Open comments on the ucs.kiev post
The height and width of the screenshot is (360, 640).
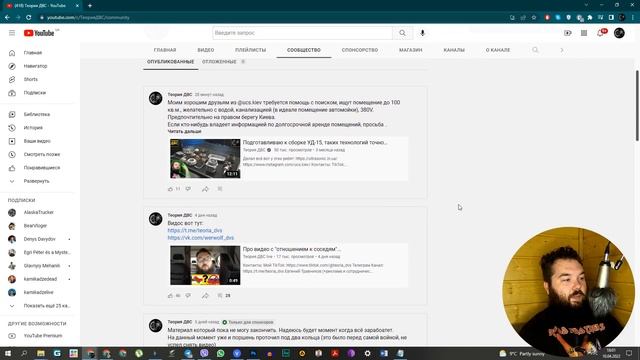point(220,189)
